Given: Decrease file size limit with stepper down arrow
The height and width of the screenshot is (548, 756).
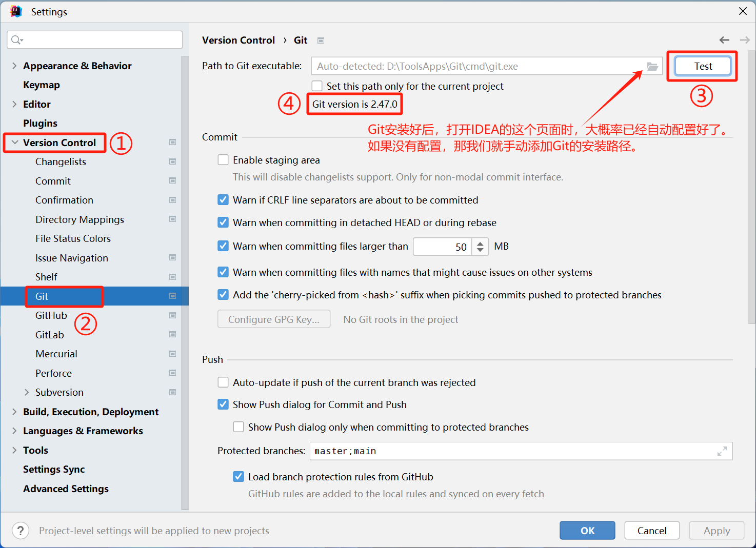Looking at the screenshot, I should pos(480,250).
